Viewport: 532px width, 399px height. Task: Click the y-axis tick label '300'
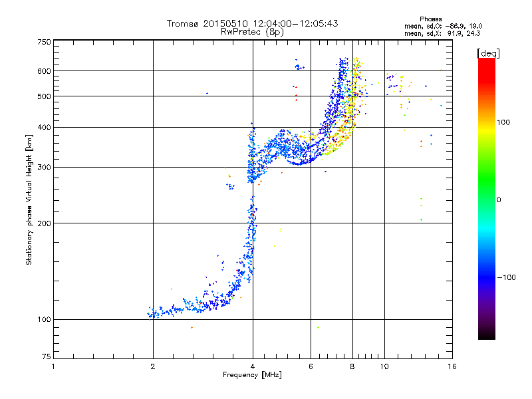coord(45,168)
